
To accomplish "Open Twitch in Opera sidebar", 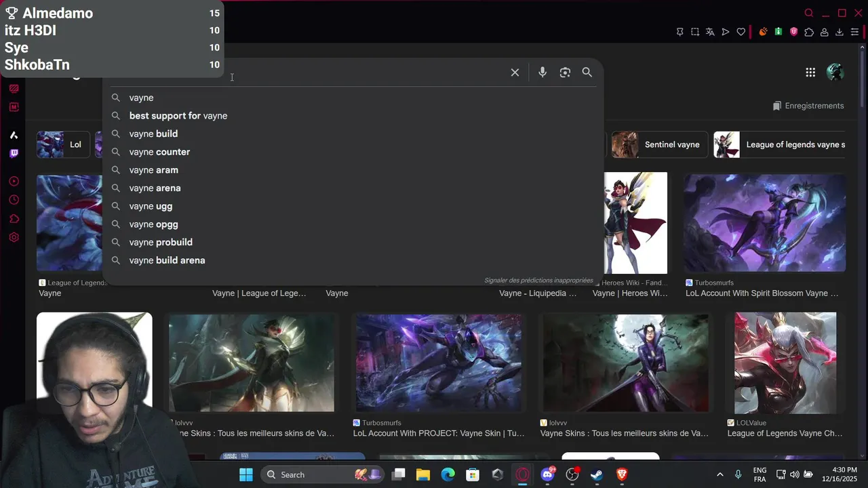I will (x=14, y=153).
